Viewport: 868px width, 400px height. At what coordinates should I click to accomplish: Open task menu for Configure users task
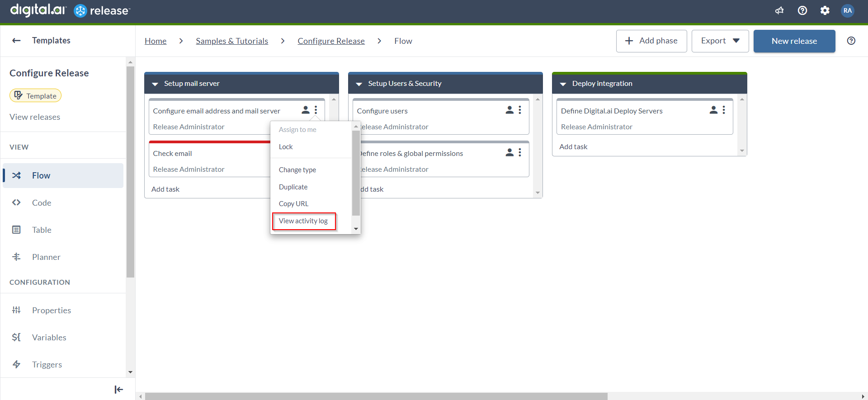520,110
